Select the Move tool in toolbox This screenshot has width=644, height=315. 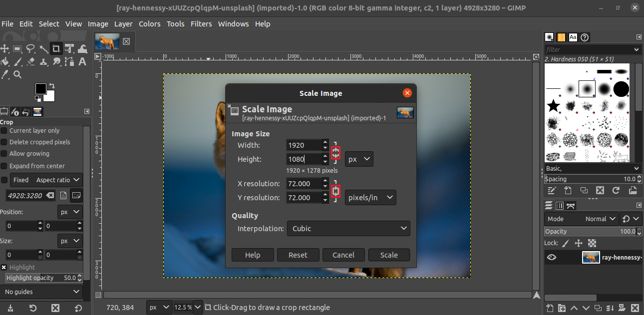(4, 48)
